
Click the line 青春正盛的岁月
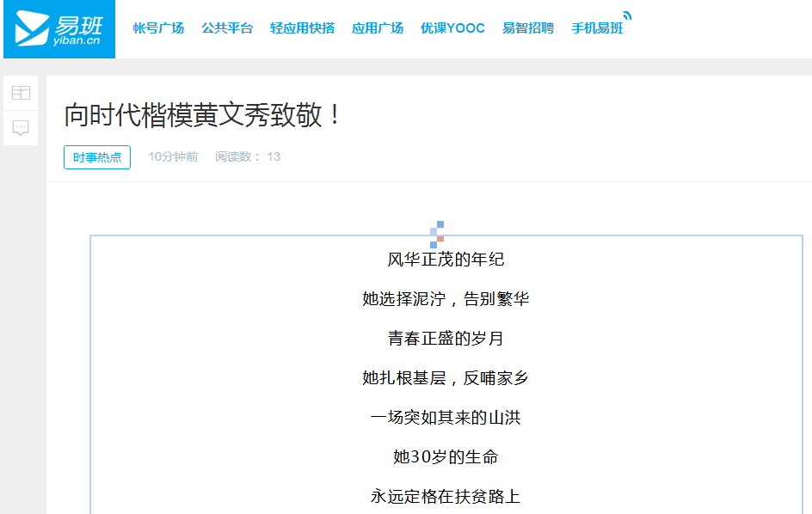point(446,339)
